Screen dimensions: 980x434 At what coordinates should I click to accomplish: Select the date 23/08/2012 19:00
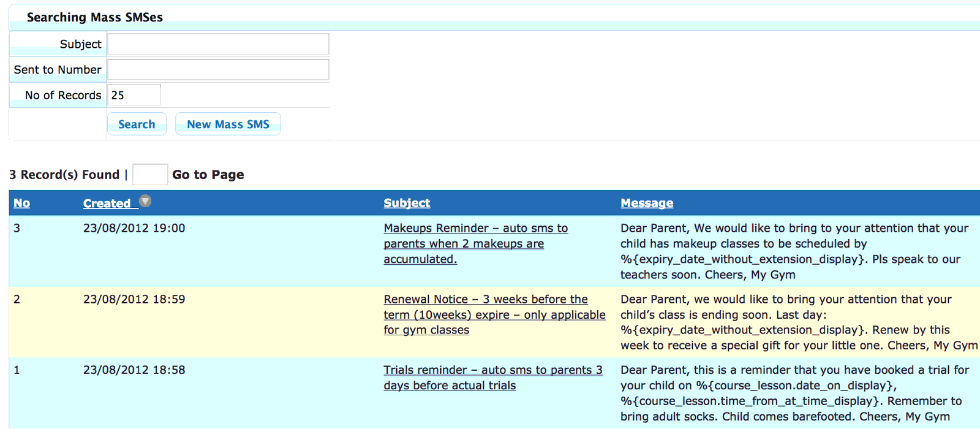(134, 228)
